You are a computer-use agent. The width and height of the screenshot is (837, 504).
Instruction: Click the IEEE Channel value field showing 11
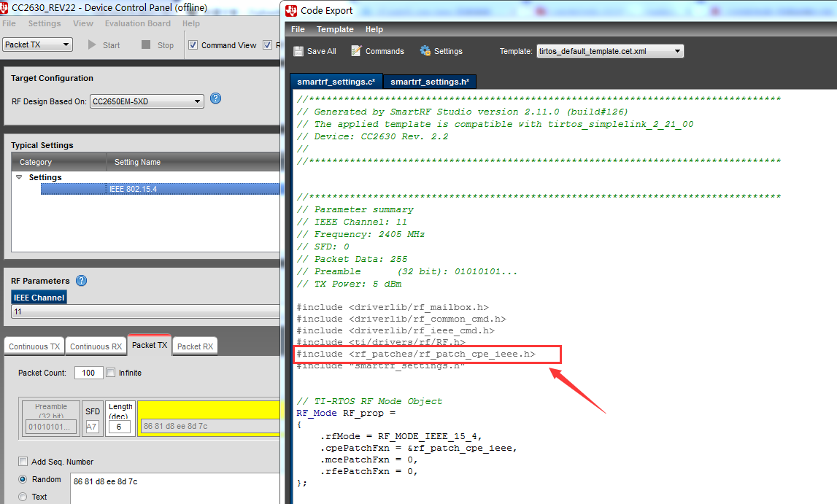[x=146, y=311]
